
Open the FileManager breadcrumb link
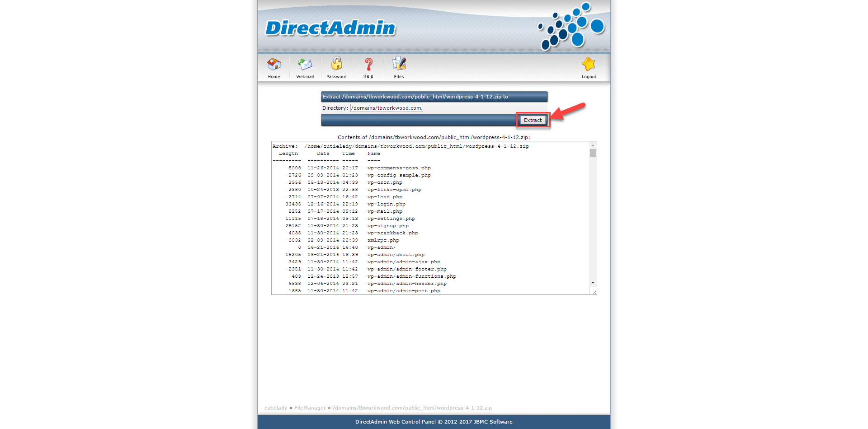point(310,408)
